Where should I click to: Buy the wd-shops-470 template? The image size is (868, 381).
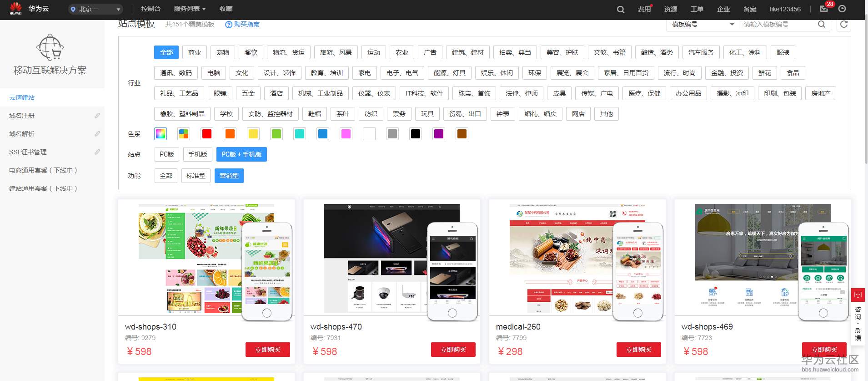[x=453, y=350]
